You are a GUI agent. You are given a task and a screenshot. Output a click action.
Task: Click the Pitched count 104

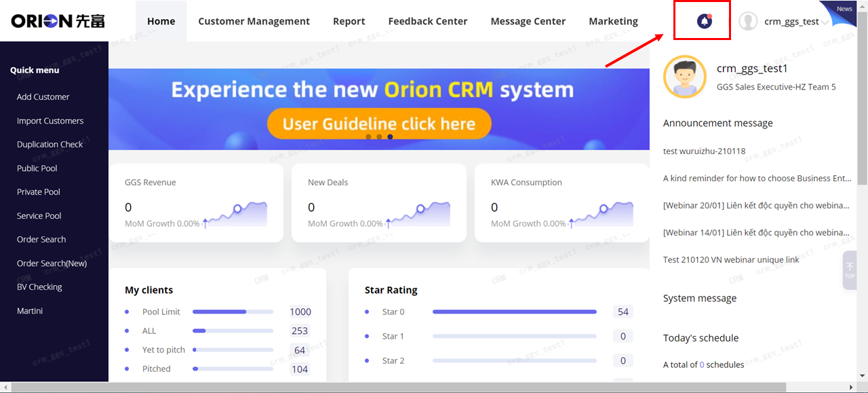point(300,369)
